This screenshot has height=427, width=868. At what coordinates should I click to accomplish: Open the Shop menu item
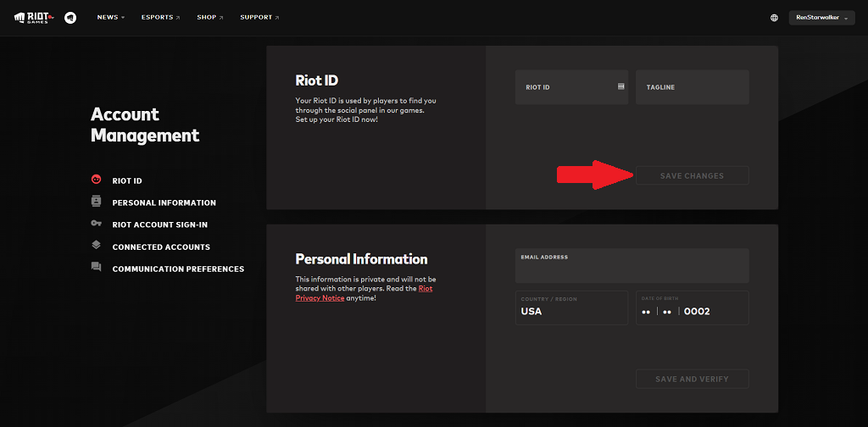click(209, 18)
